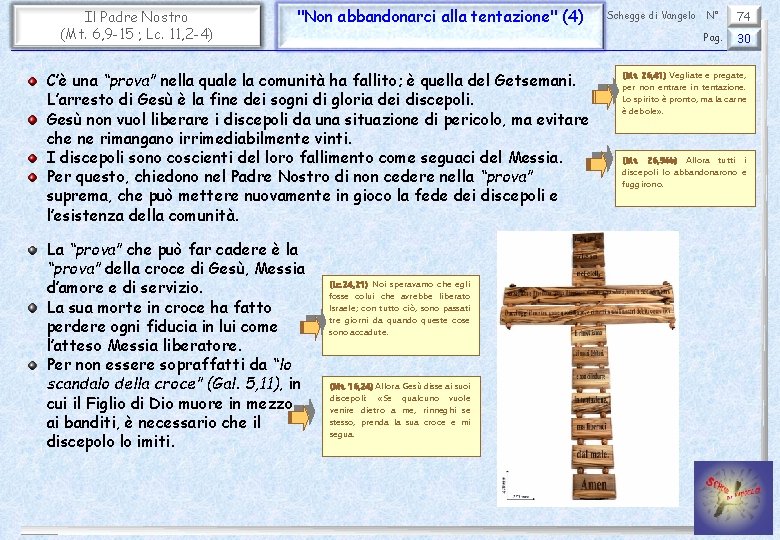
Task: Click the "dal male" plaque on the cross
Action: tap(592, 454)
